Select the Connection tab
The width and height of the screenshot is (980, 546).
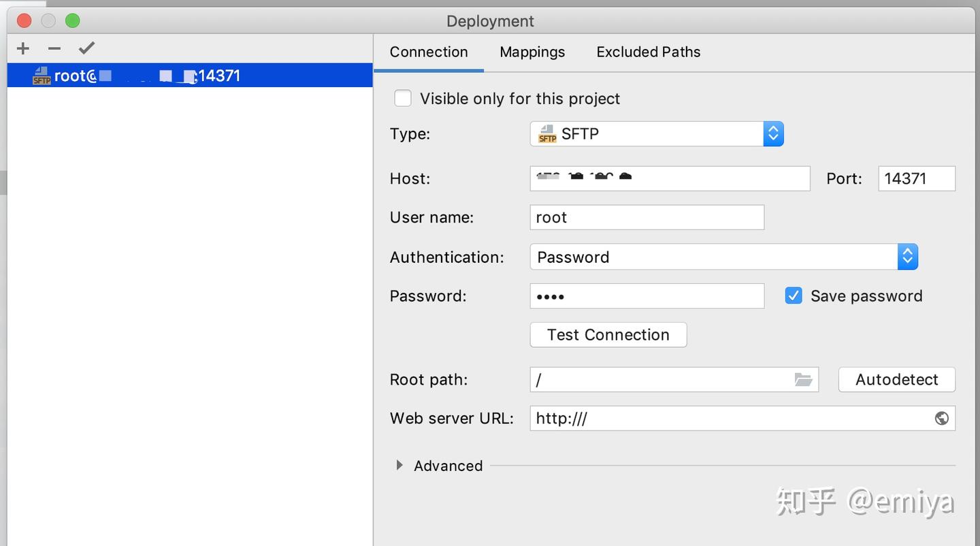429,52
